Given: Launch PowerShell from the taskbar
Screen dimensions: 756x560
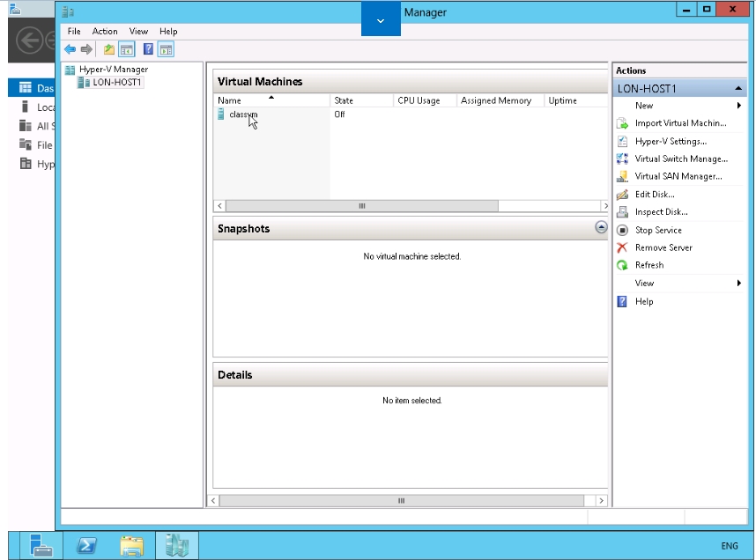Looking at the screenshot, I should [86, 545].
